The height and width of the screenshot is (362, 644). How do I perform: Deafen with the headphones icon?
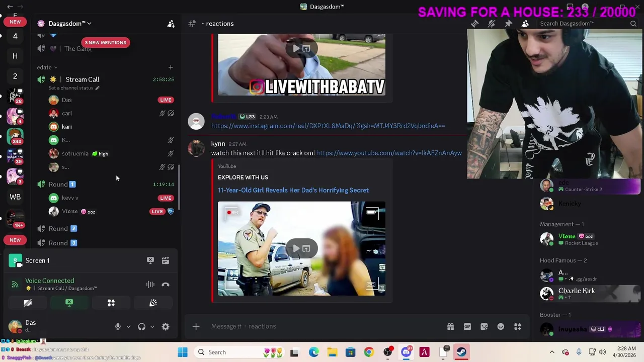pos(141,327)
